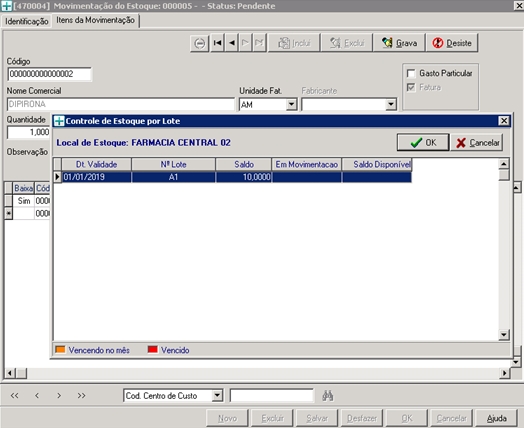
Task: Click the Em Movimentacao column header
Action: pyautogui.click(x=306, y=164)
